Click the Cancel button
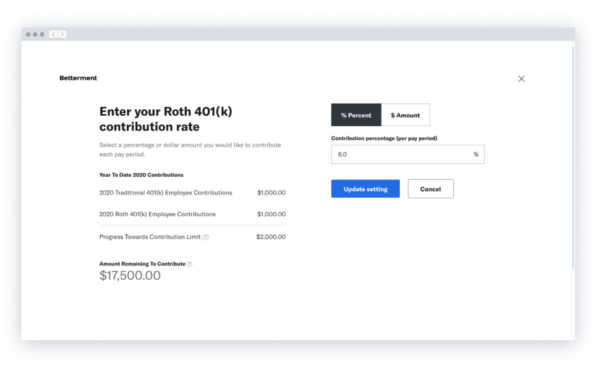Image resolution: width=600 pixels, height=369 pixels. (x=430, y=189)
